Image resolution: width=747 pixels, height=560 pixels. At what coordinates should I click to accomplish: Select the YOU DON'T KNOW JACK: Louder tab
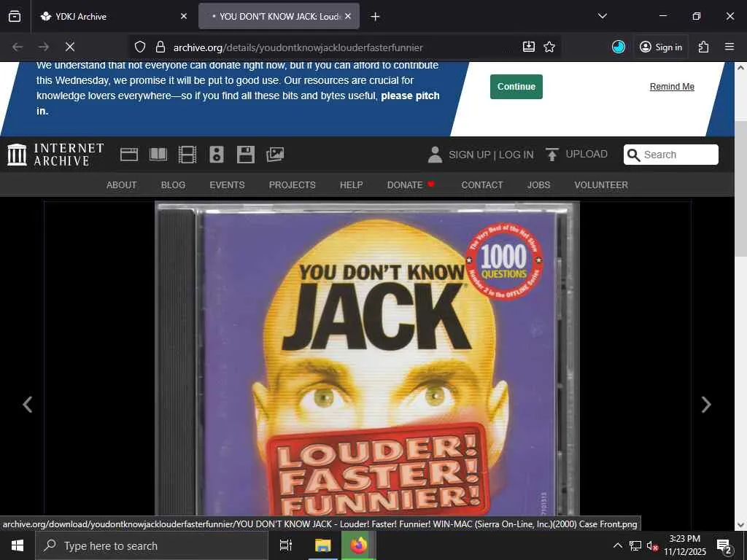tap(279, 16)
